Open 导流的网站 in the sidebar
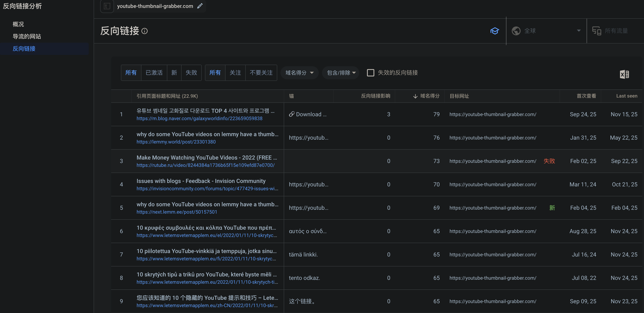This screenshot has height=313, width=644. point(27,36)
